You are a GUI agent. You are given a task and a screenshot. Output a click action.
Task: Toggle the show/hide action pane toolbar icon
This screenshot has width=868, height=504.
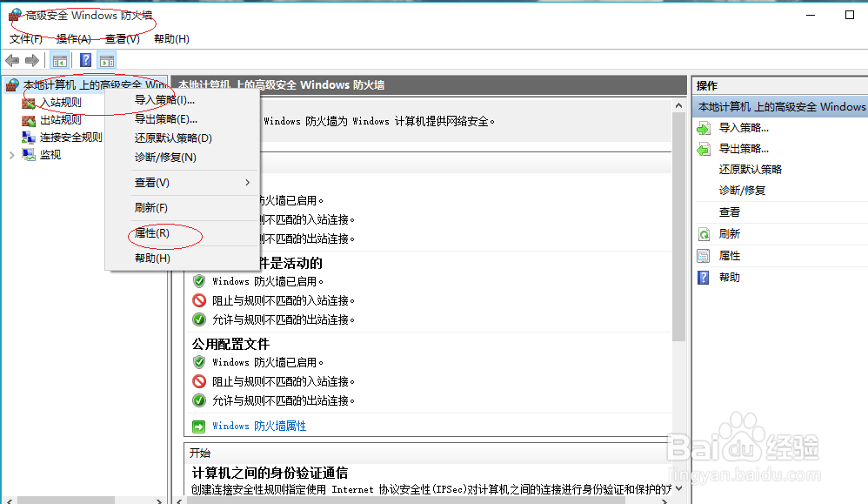107,60
